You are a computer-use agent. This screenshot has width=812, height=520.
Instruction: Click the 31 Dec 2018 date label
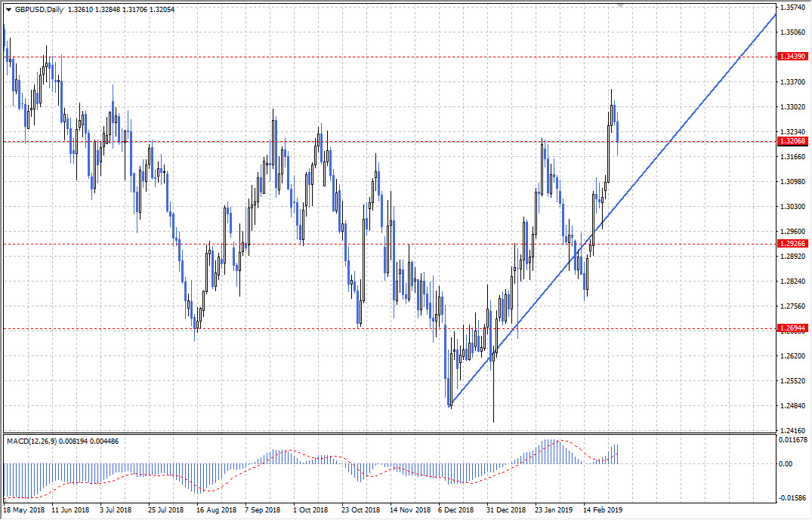tap(507, 509)
